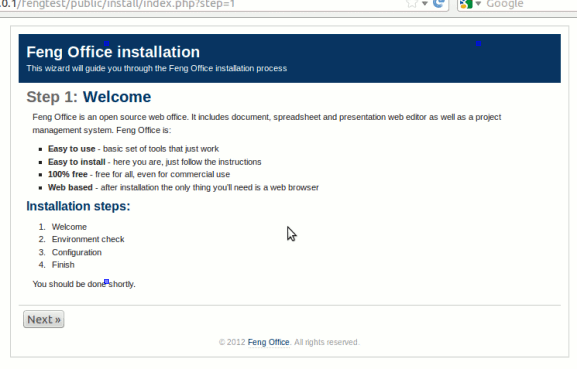Image resolution: width=577 pixels, height=369 pixels.
Task: Click the 'Feng Office installation' heading
Action: pyautogui.click(x=113, y=52)
